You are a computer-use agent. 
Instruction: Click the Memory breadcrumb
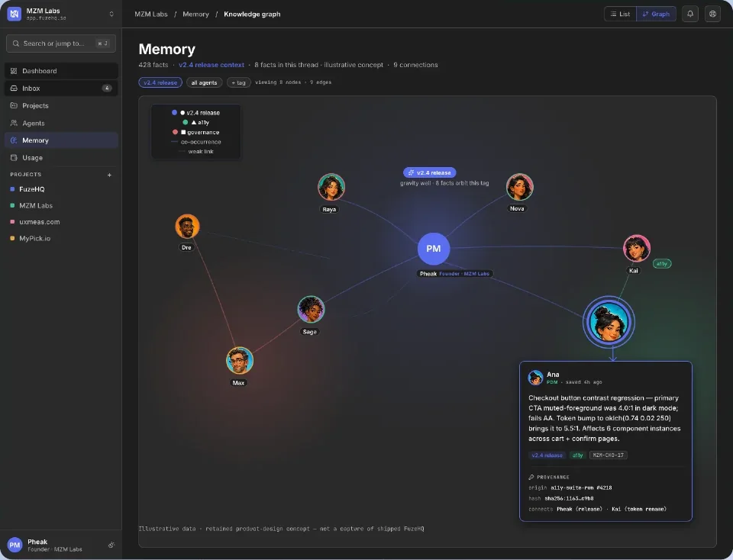point(196,14)
